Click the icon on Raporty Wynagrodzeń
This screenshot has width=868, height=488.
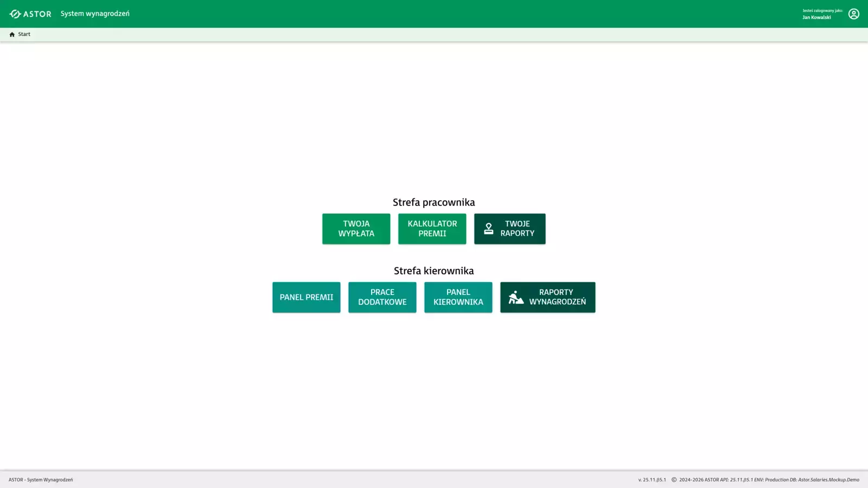(516, 297)
